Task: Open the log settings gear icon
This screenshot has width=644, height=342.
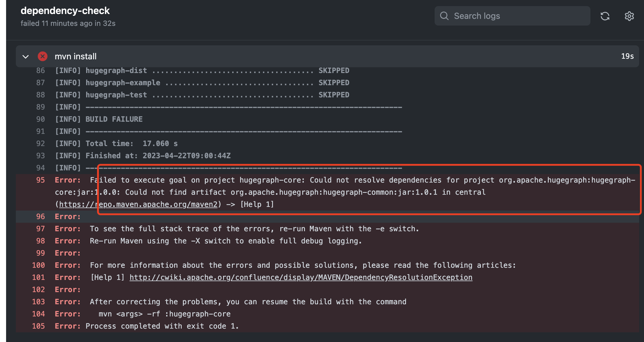Action: (629, 16)
